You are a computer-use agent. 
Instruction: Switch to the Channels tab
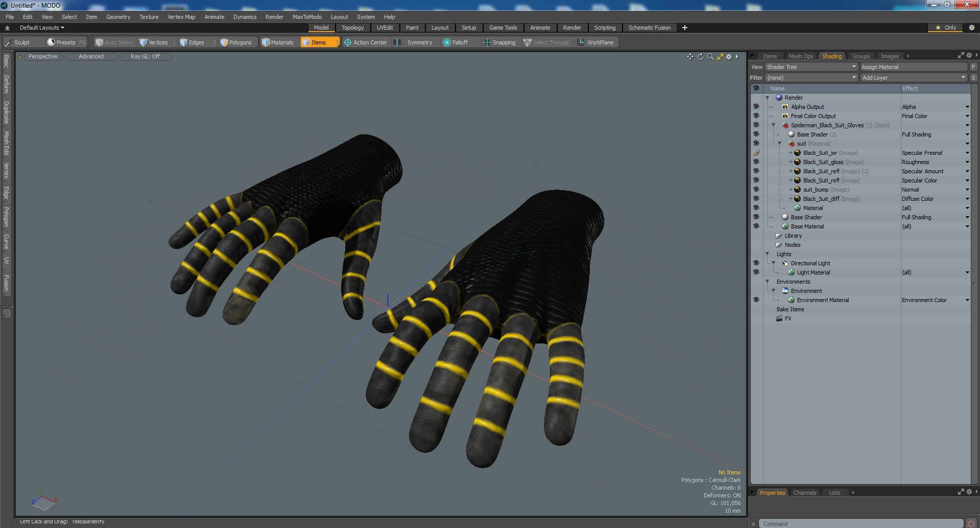[805, 493]
